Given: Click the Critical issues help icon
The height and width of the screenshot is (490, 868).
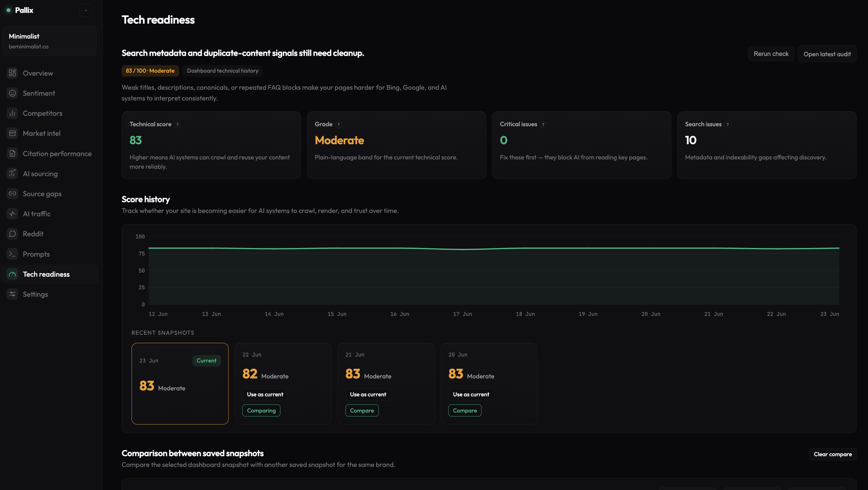Looking at the screenshot, I should 543,124.
